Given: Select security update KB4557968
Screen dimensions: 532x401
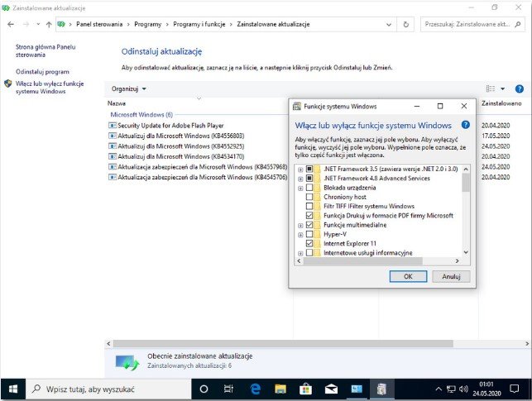Looking at the screenshot, I should [202, 167].
